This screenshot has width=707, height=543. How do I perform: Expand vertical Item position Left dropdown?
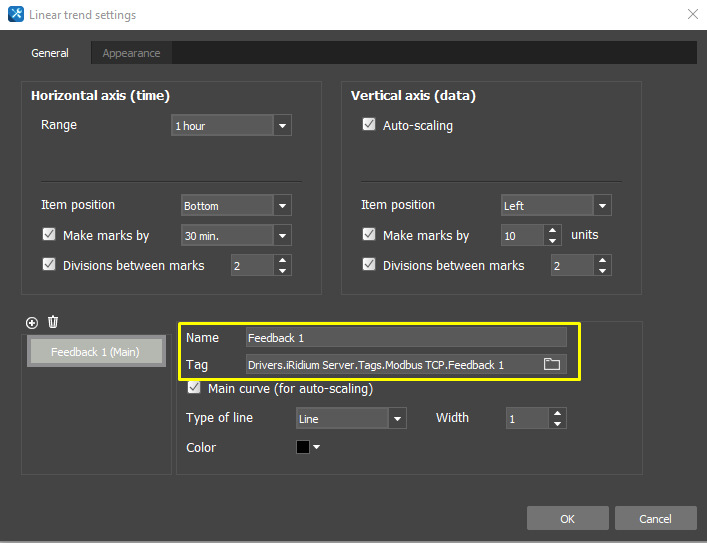(602, 206)
